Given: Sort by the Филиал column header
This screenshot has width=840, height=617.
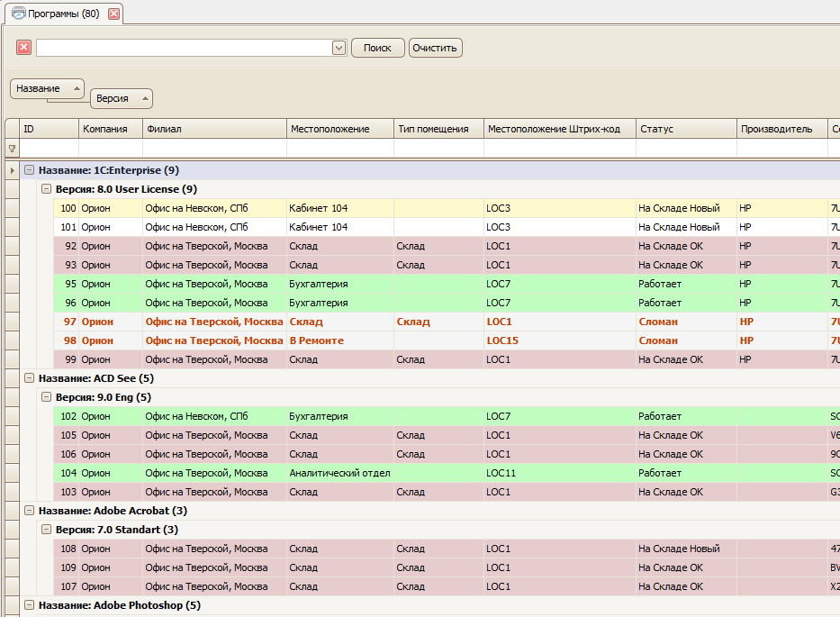Looking at the screenshot, I should tap(215, 129).
